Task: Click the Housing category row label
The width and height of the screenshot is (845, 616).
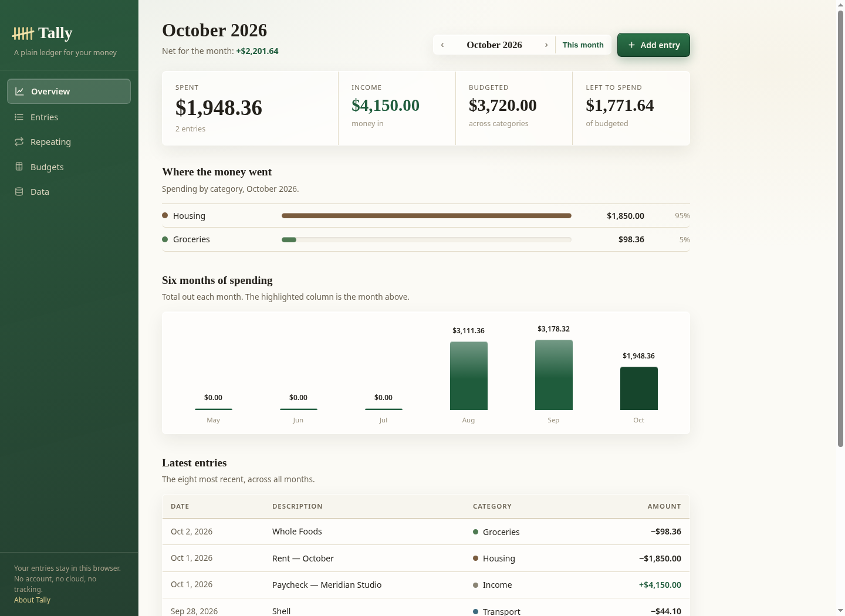Action: (189, 216)
